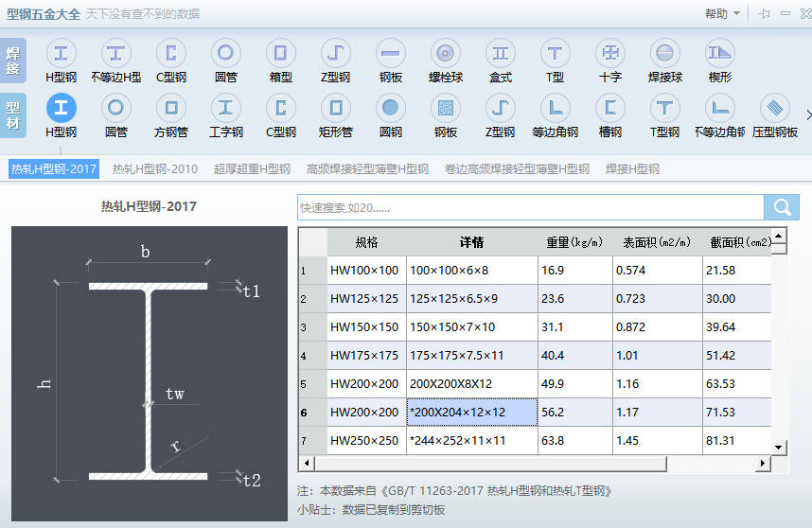Open the 卷边高频焊接轻型薄壁H型钢 tab

pos(517,168)
